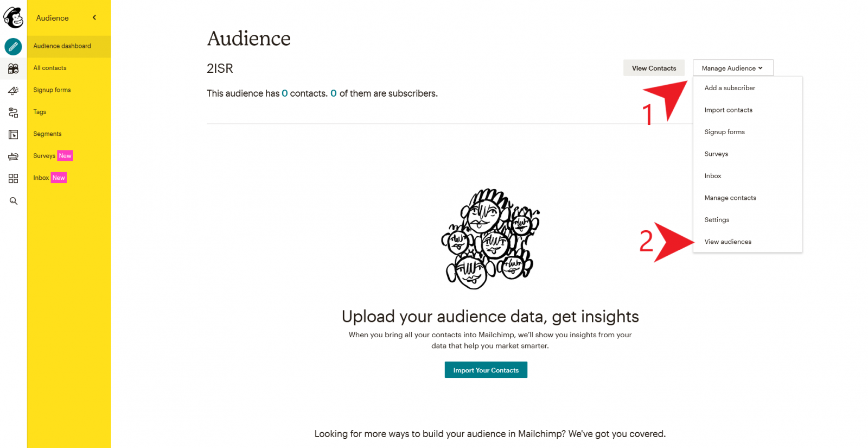Select Audience dashboard in the sidebar
Screen dimensions: 868x448
pos(61,46)
